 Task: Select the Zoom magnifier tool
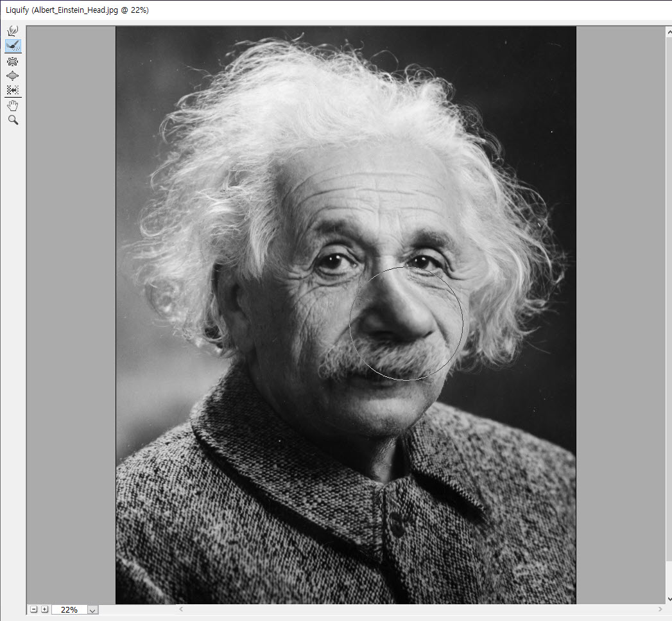click(x=13, y=120)
